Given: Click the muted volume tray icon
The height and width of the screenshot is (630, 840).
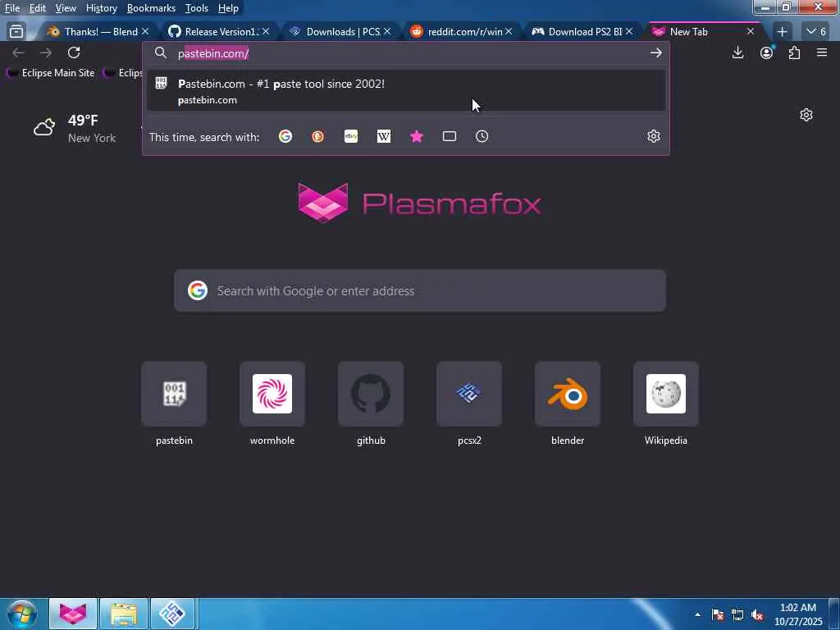Looking at the screenshot, I should (x=757, y=615).
